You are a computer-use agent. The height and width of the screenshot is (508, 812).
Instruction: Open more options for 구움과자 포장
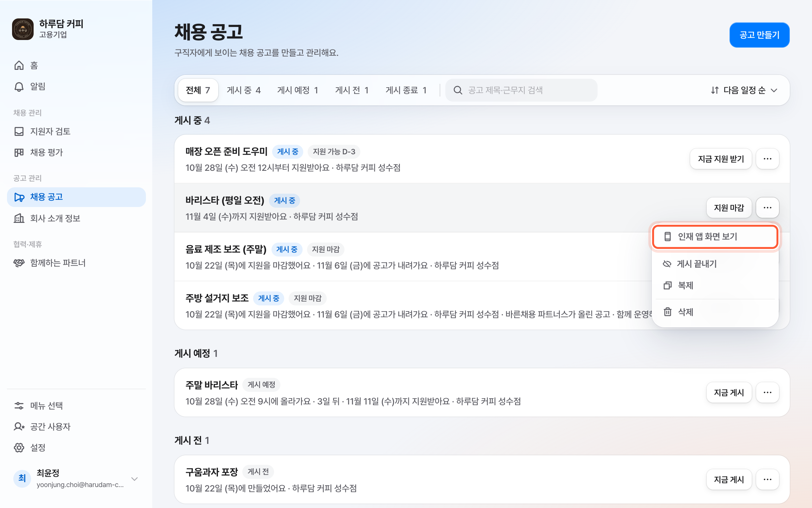[767, 479]
